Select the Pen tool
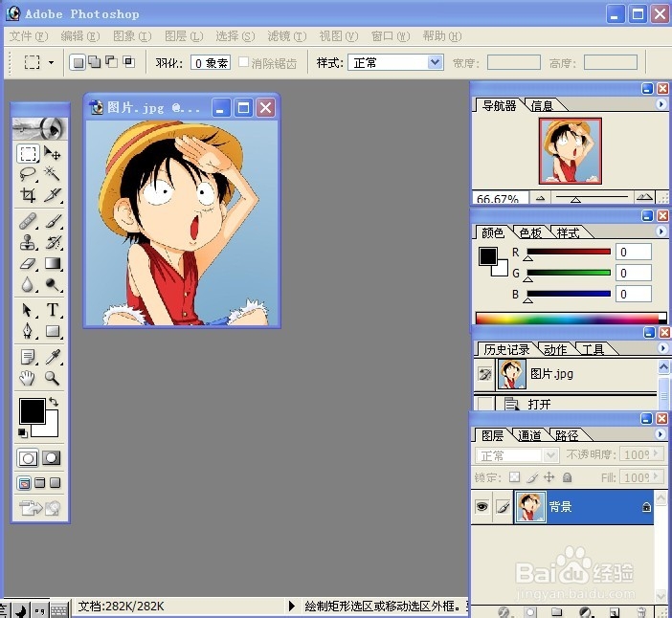The image size is (672, 618). [x=28, y=331]
